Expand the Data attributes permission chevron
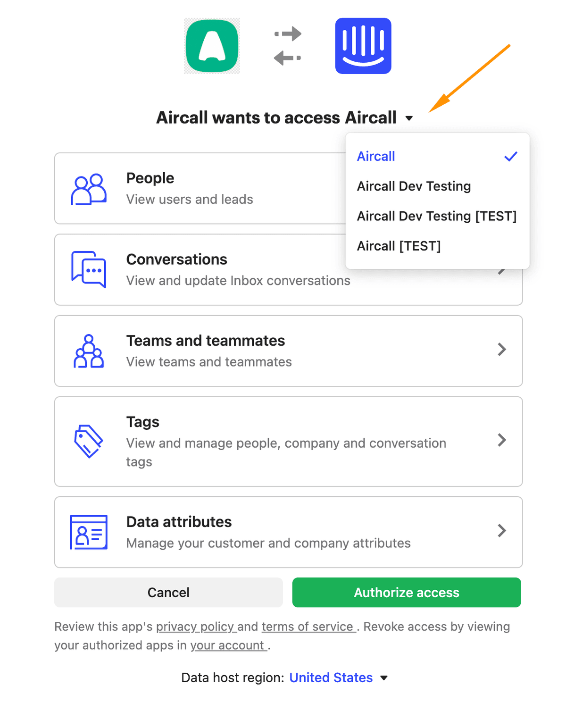 pos(502,531)
